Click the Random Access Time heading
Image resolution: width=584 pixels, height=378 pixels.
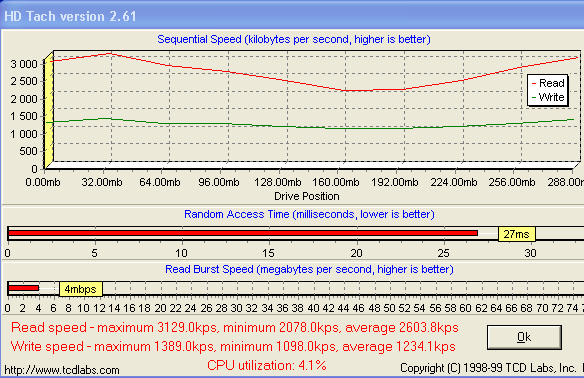(x=309, y=214)
